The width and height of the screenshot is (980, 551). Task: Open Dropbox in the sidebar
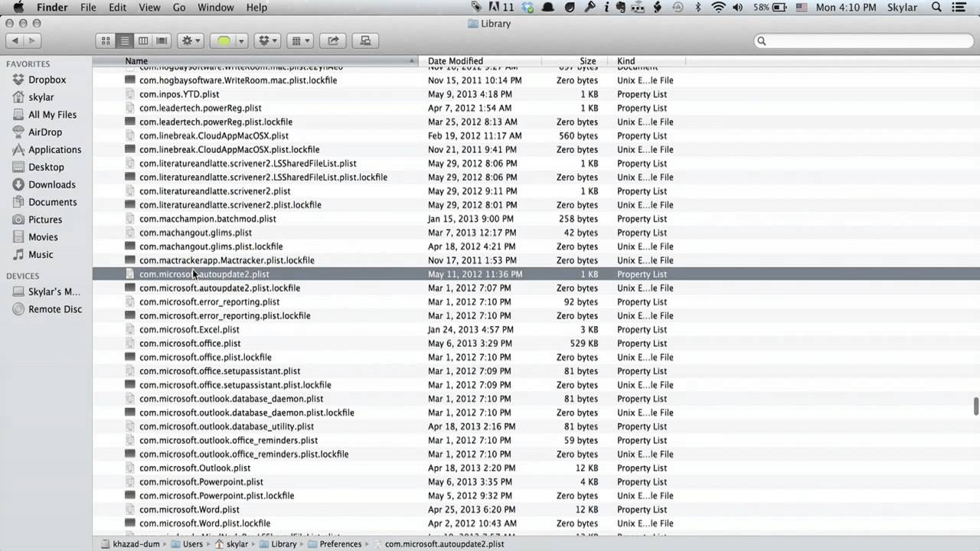point(47,80)
